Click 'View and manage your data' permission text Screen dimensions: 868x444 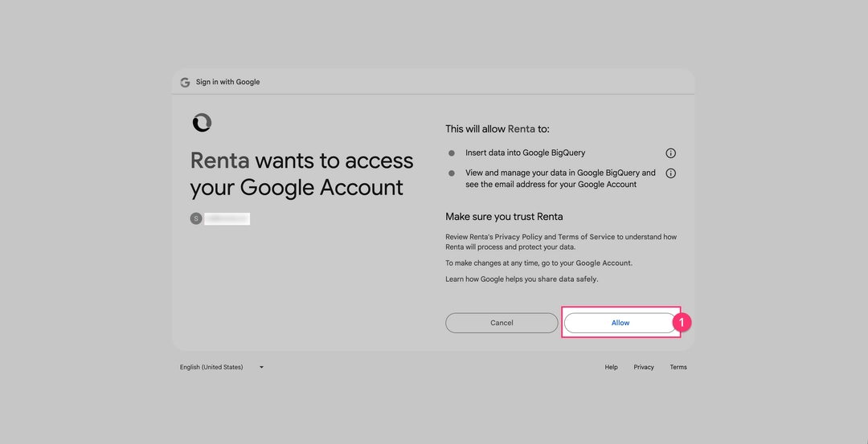tap(560, 178)
